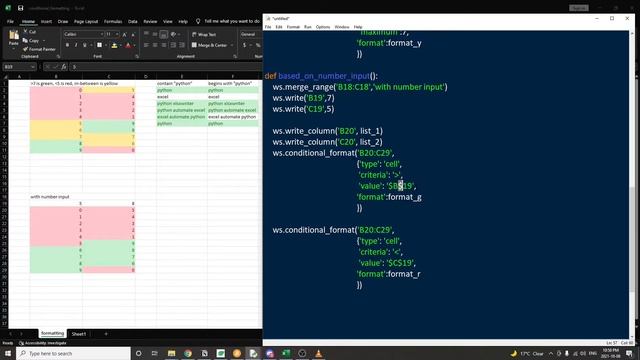Toggle Top Align in the Alignment group
The width and height of the screenshot is (640, 360).
[146, 34]
